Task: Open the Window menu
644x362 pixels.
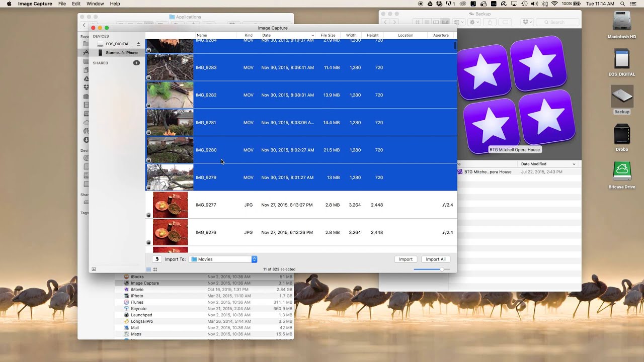Action: 95,4
